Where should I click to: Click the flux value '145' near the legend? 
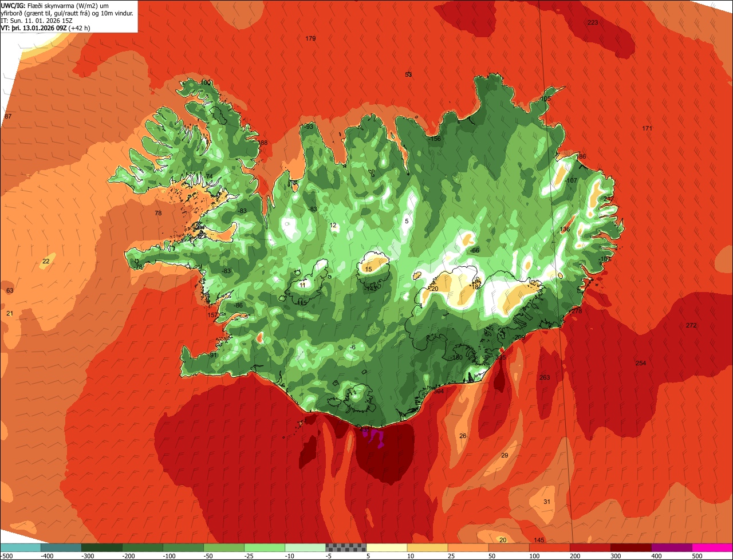point(539,541)
